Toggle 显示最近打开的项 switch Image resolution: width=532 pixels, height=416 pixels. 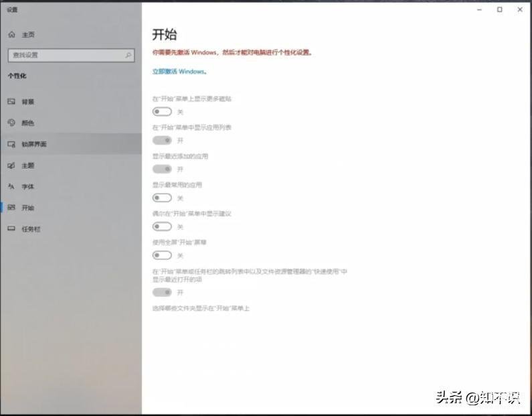pyautogui.click(x=162, y=292)
